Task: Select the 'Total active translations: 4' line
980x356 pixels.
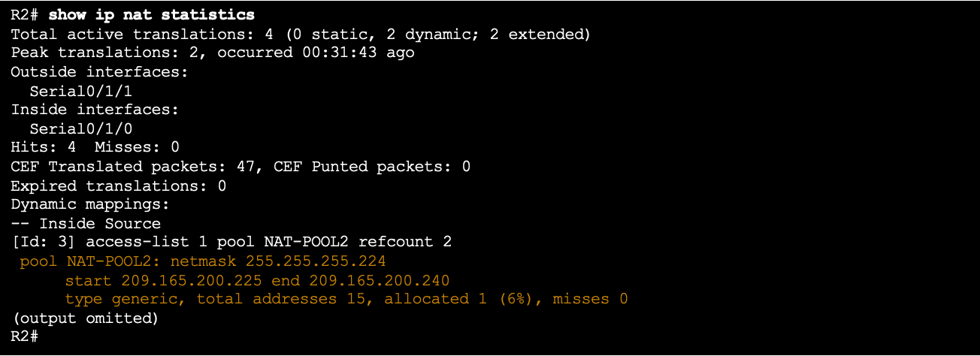Action: point(301,35)
